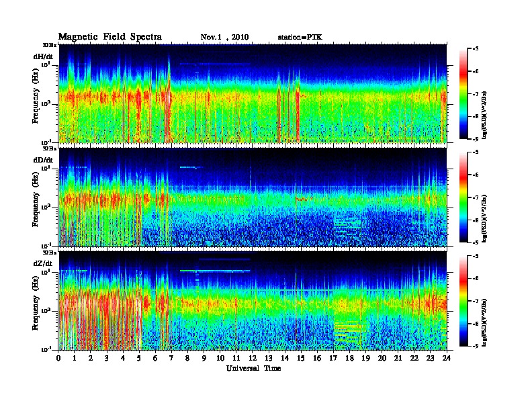
Task: Click the hour 16 tick label on time axis
Action: pyautogui.click(x=317, y=359)
